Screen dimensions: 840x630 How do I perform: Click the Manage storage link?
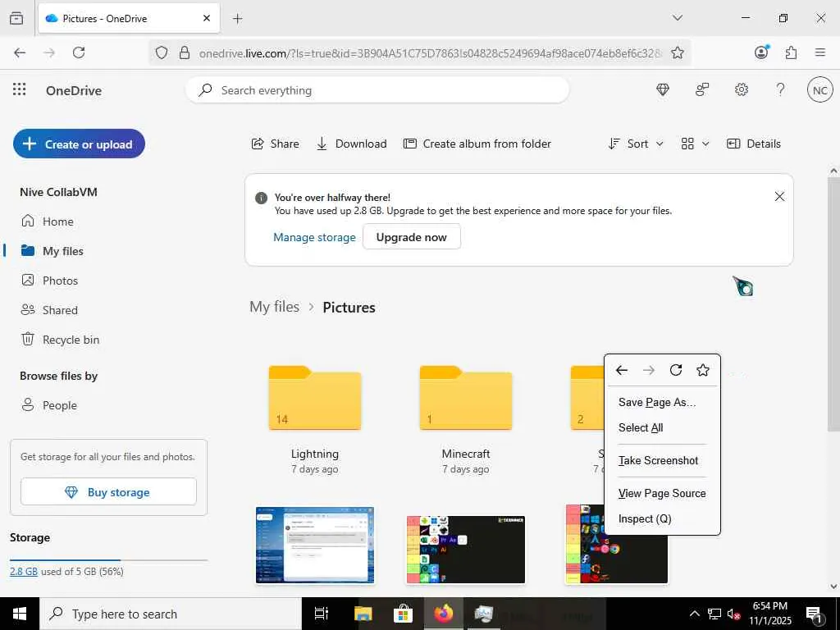point(314,237)
